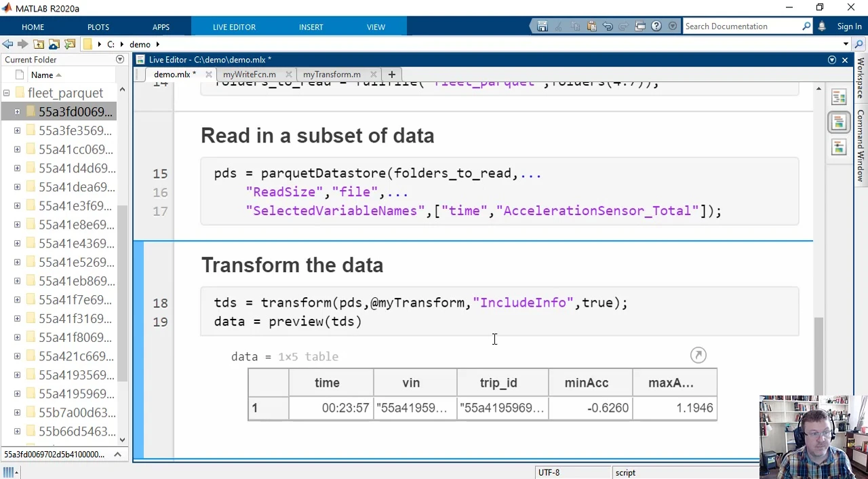Switch to output on right view

point(839,98)
